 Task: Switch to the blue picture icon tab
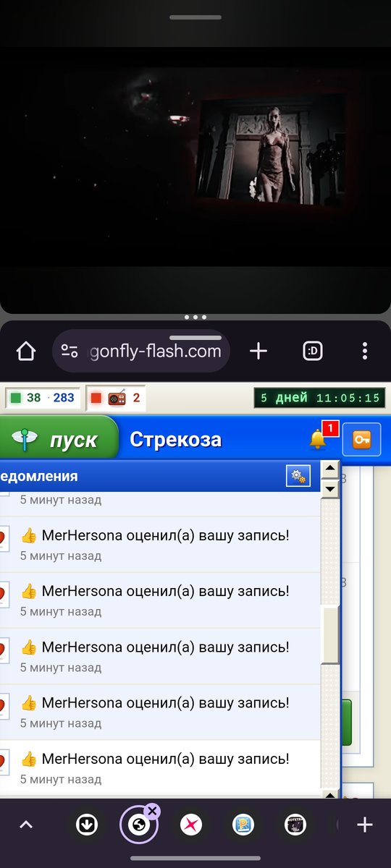point(243,825)
